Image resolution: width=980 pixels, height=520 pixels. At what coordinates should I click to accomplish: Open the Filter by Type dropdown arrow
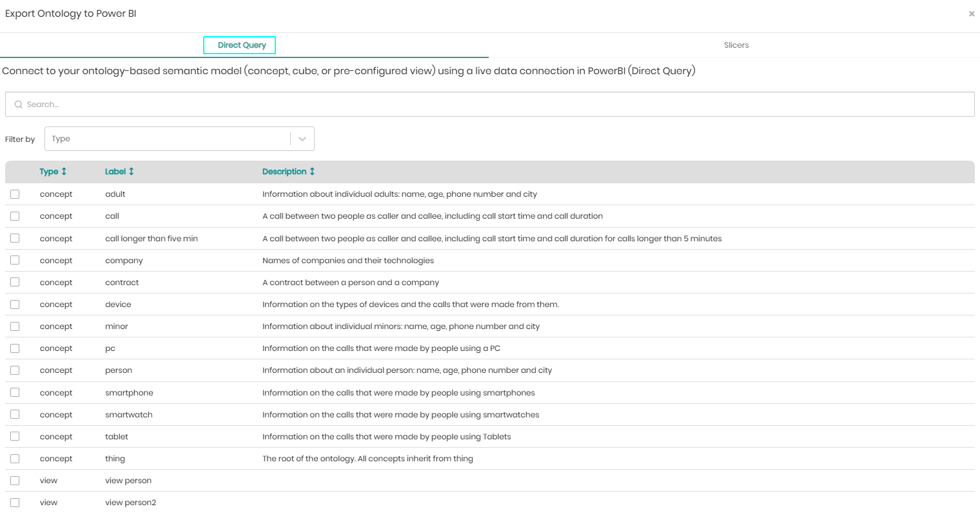(302, 139)
